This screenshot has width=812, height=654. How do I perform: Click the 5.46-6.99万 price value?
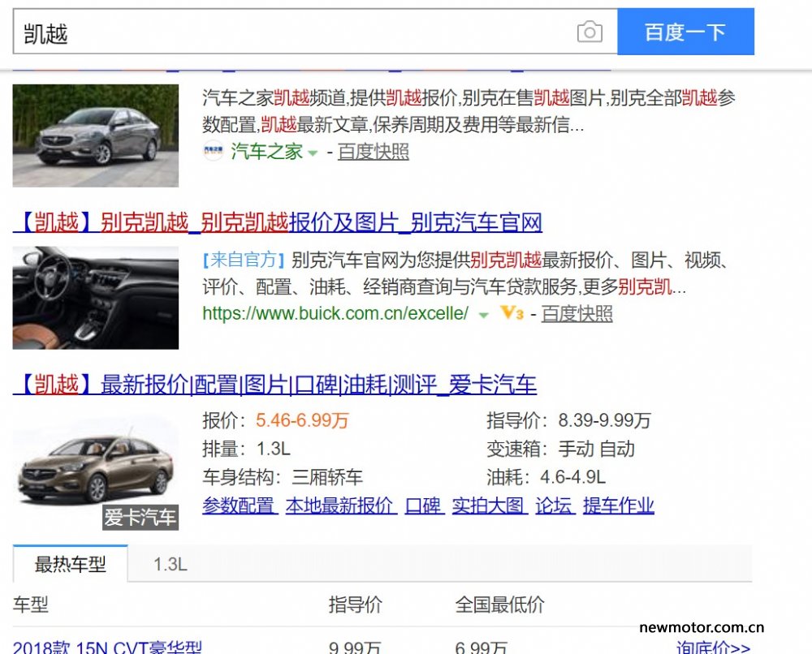pyautogui.click(x=302, y=420)
